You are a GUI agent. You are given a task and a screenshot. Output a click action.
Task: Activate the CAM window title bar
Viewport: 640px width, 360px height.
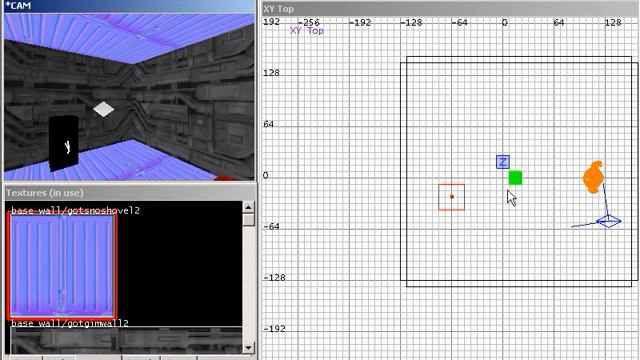[x=129, y=6]
